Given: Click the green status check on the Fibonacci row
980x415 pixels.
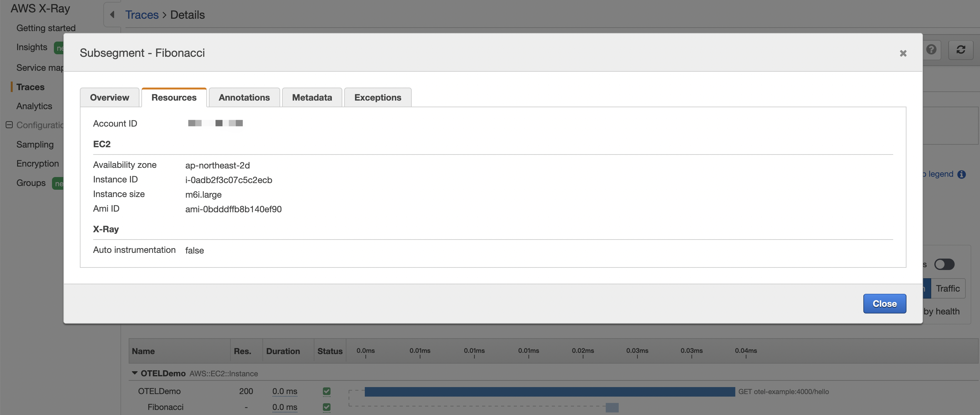Looking at the screenshot, I should coord(327,407).
